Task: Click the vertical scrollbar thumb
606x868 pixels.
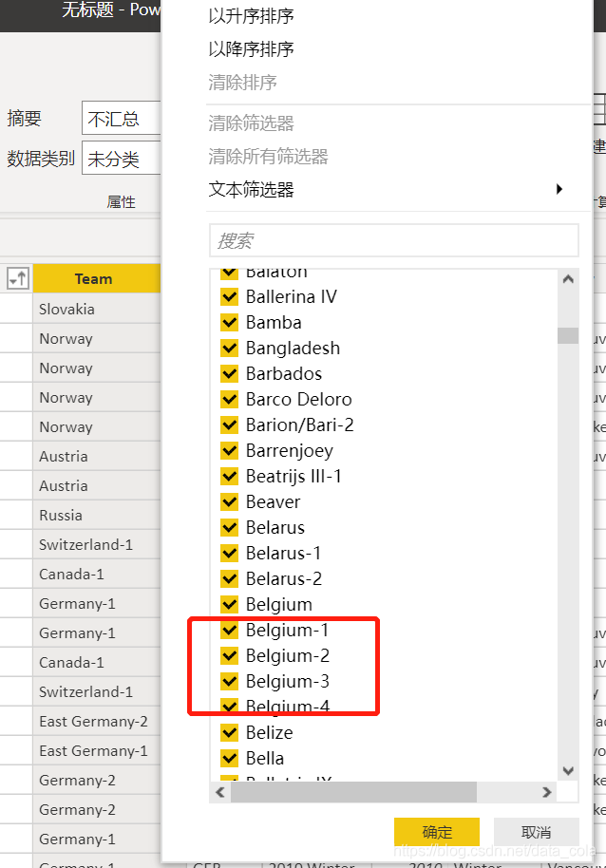Action: [568, 335]
